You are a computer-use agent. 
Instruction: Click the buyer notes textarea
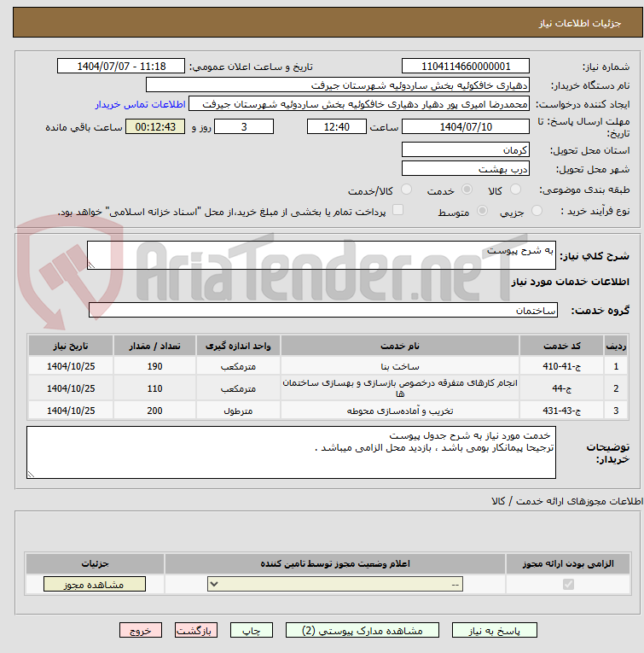click(x=291, y=452)
